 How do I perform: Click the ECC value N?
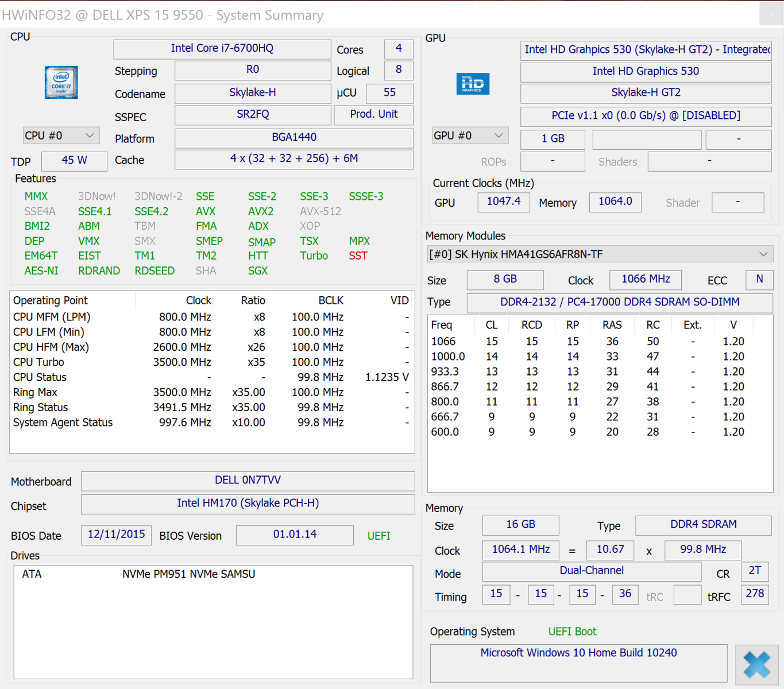759,280
